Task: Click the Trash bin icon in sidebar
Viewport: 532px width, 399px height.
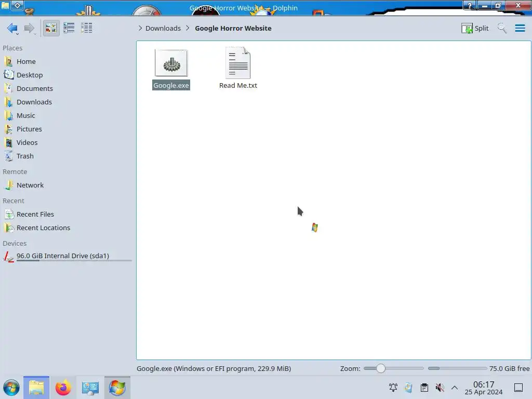Action: click(x=8, y=156)
